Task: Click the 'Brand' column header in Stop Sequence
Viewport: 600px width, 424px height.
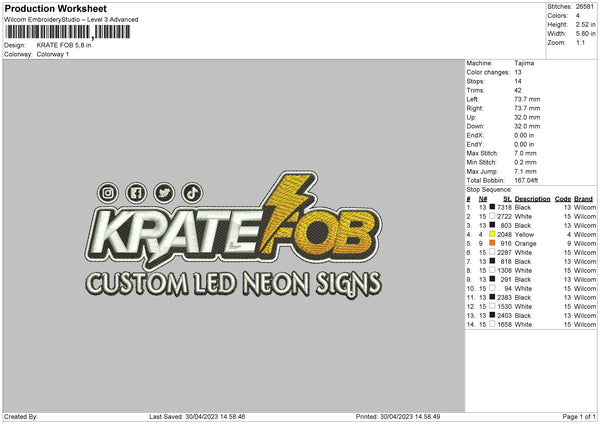Action: click(x=583, y=199)
